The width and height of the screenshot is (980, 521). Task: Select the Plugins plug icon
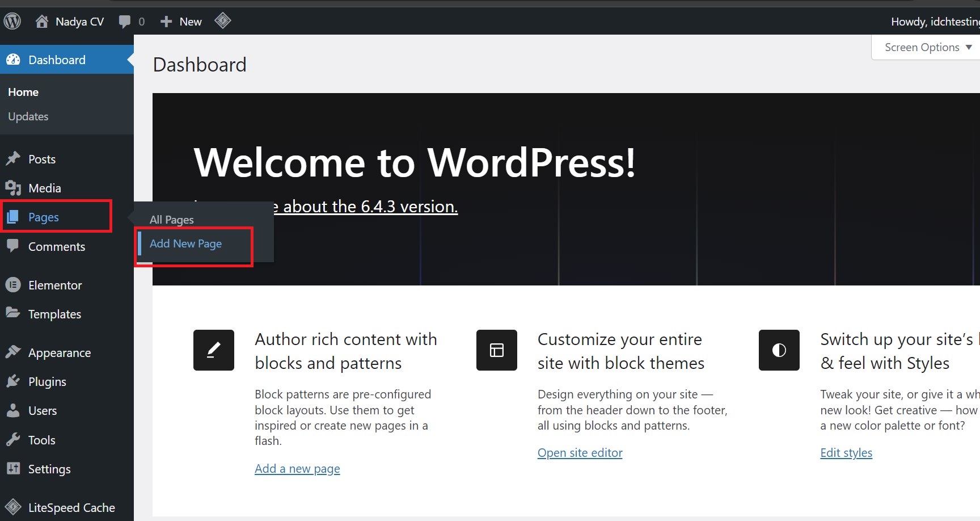14,381
